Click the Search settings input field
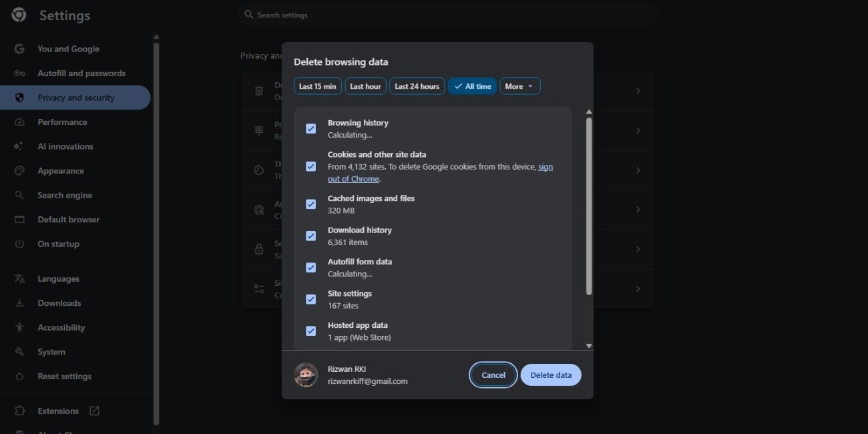The width and height of the screenshot is (868, 434). coord(447,14)
